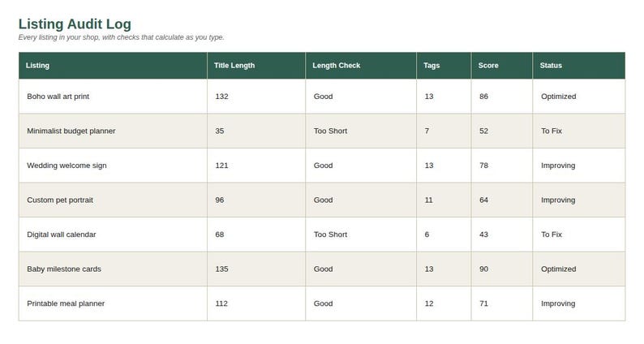Select the Custom pet portrait cell

click(113, 200)
